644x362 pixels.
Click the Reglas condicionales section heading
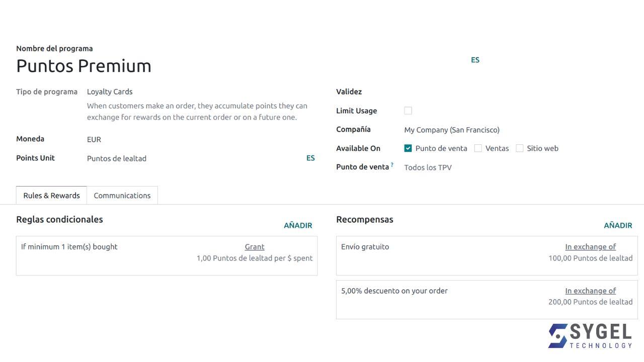(59, 219)
